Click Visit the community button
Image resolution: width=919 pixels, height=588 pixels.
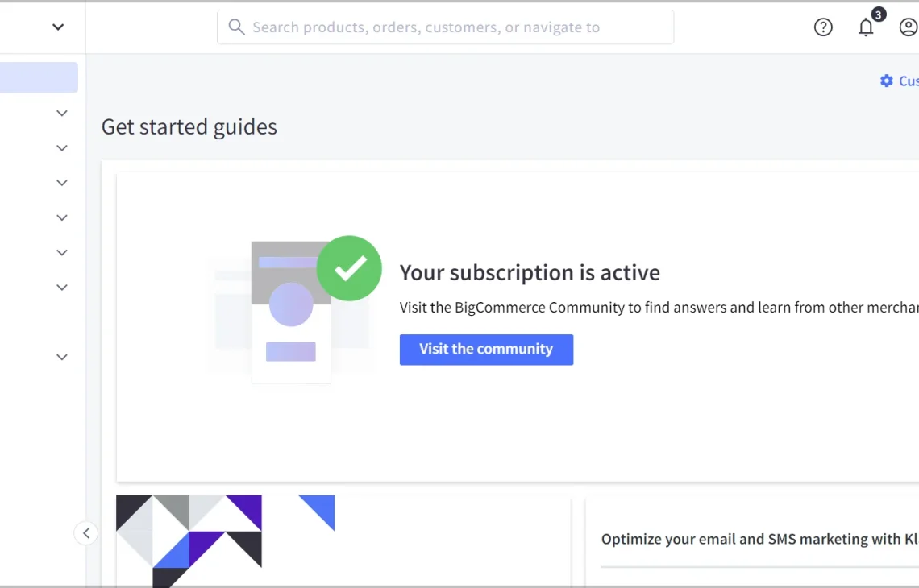pos(486,350)
